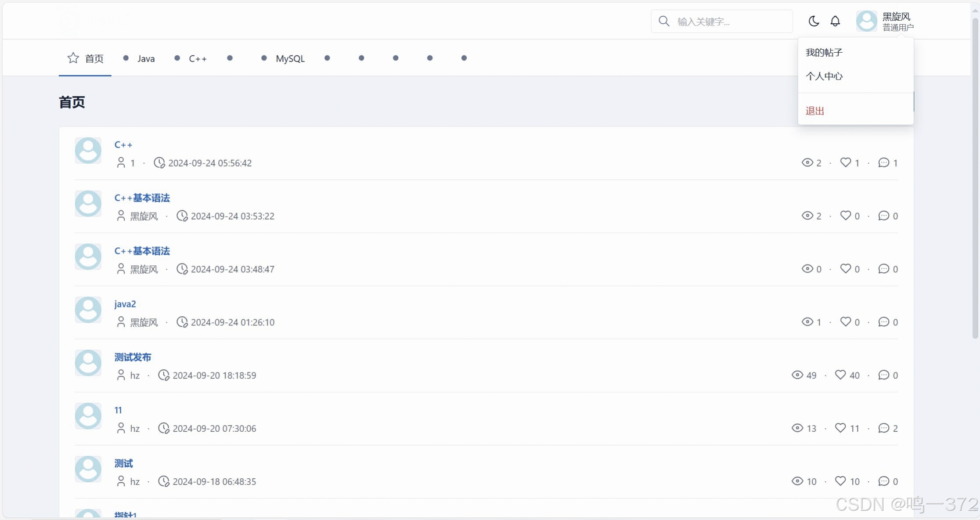Image resolution: width=980 pixels, height=520 pixels.
Task: Open the 测试发布 post link
Action: [133, 357]
